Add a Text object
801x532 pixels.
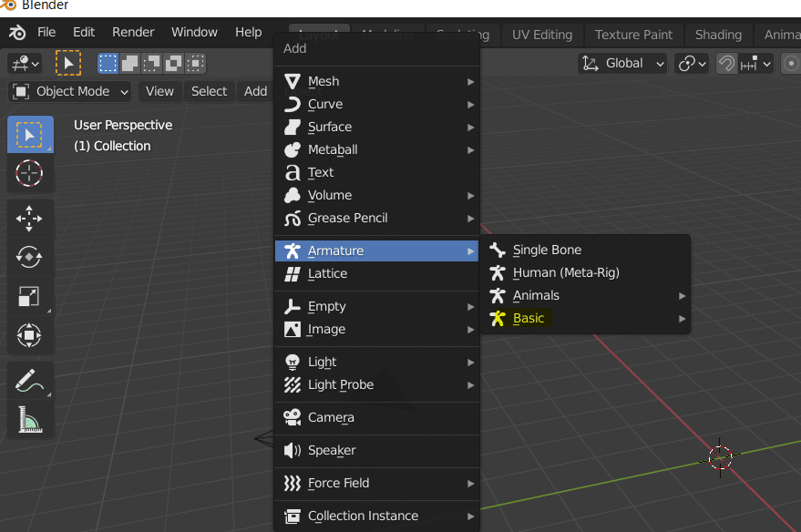point(376,172)
